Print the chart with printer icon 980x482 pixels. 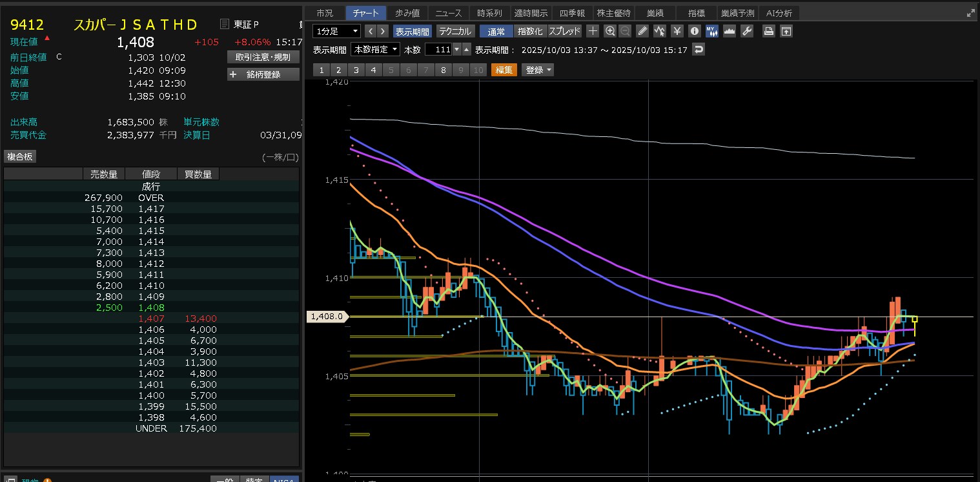click(769, 31)
